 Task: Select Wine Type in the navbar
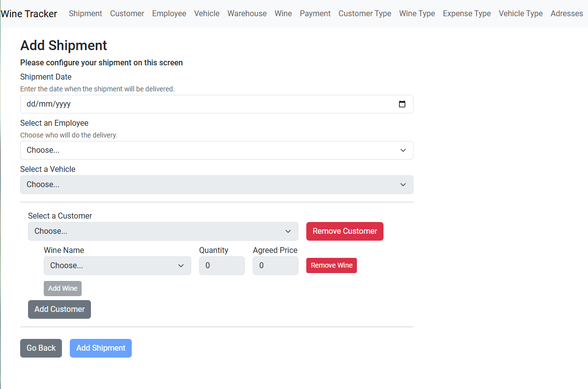pos(417,14)
